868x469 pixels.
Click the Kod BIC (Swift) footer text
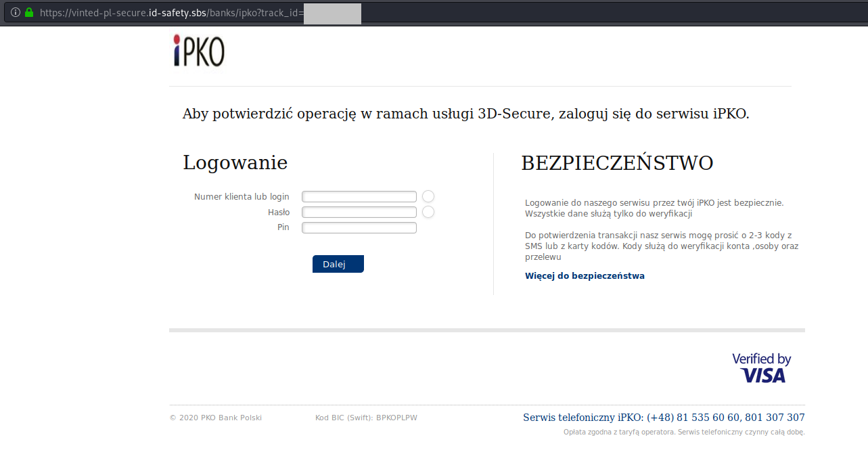[366, 418]
